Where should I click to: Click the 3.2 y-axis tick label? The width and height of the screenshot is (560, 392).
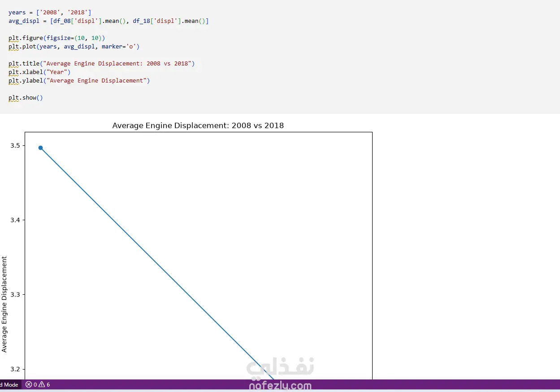coord(15,369)
